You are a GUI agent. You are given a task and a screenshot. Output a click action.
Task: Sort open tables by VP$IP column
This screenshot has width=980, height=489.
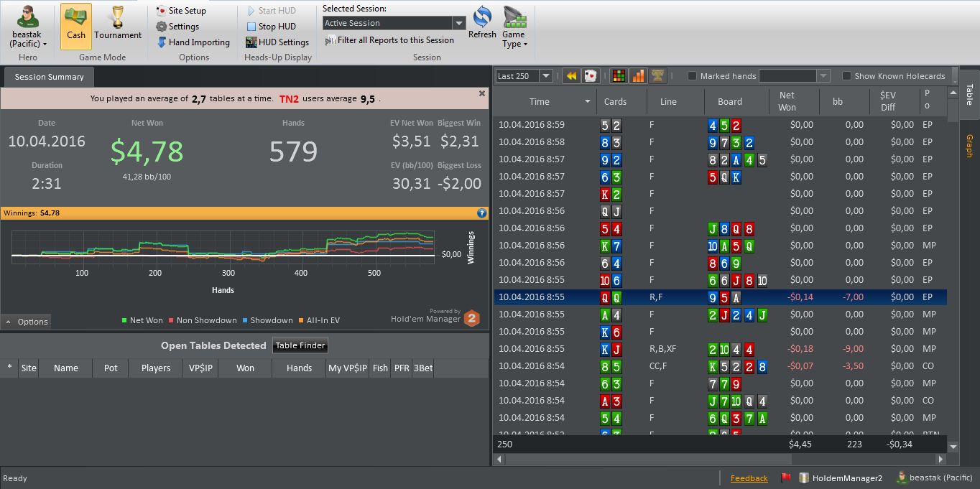click(x=200, y=368)
